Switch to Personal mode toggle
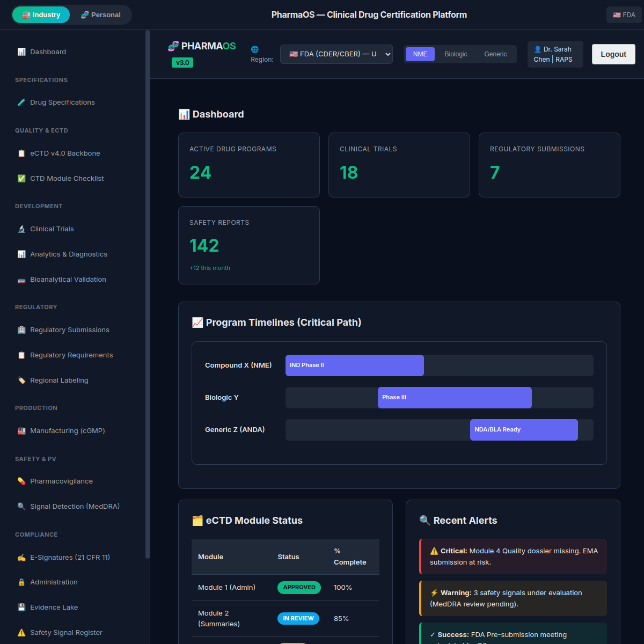Image resolution: width=644 pixels, height=644 pixels. click(101, 15)
